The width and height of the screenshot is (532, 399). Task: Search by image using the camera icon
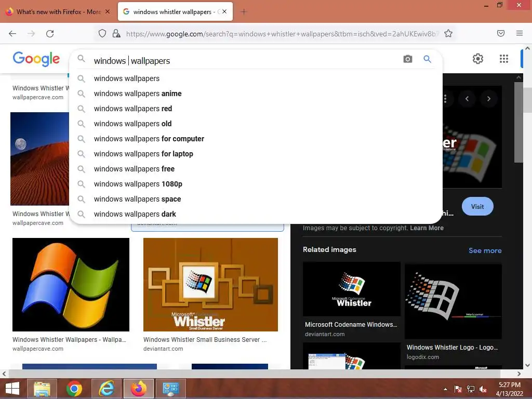(x=408, y=59)
